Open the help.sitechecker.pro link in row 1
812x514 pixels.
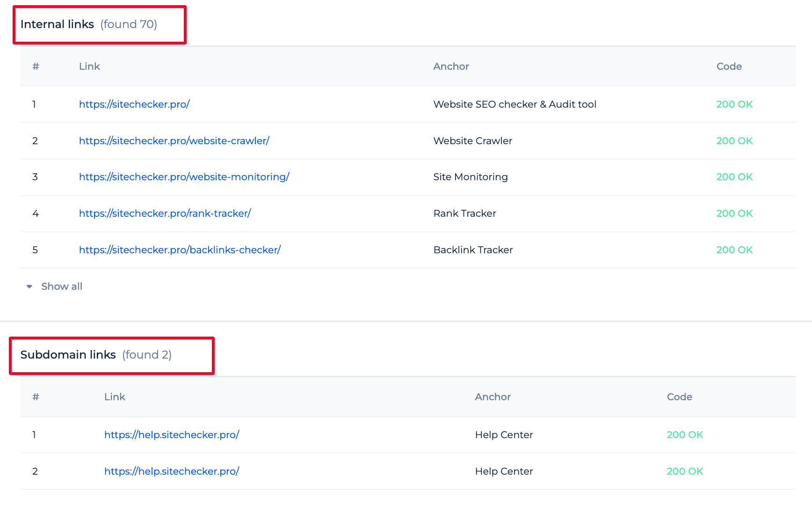172,435
